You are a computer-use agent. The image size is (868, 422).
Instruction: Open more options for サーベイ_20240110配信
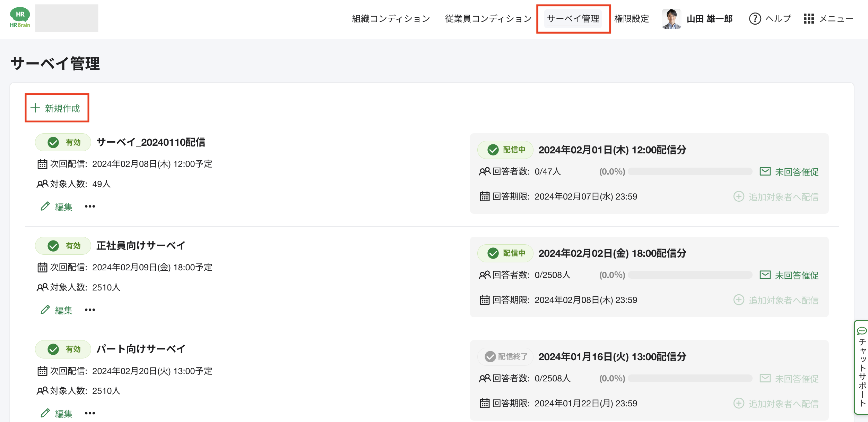click(x=90, y=206)
